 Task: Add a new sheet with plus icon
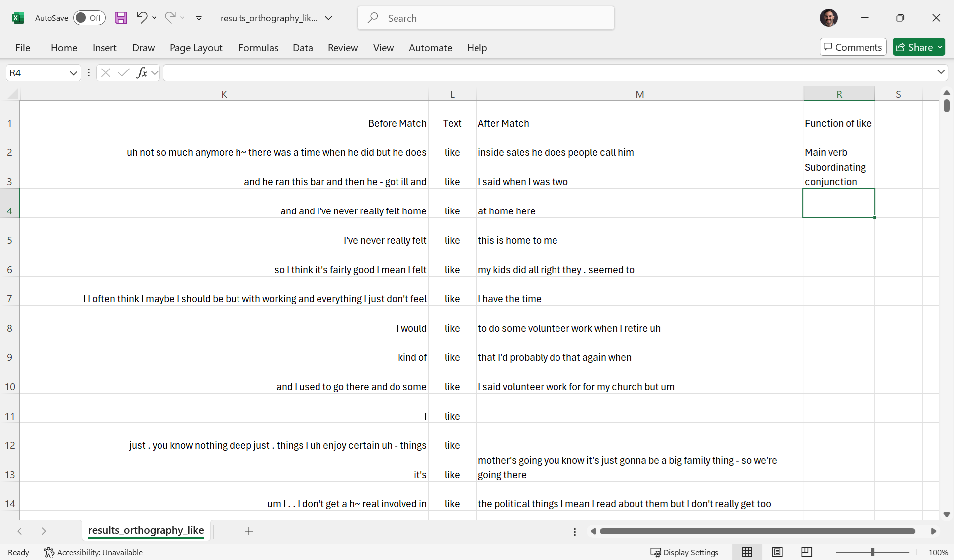coord(249,531)
